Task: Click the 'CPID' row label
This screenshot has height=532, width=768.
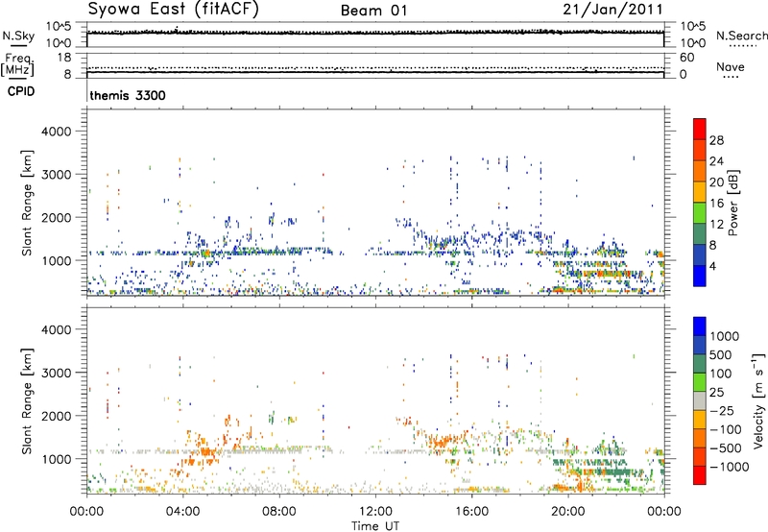Action: coord(21,91)
